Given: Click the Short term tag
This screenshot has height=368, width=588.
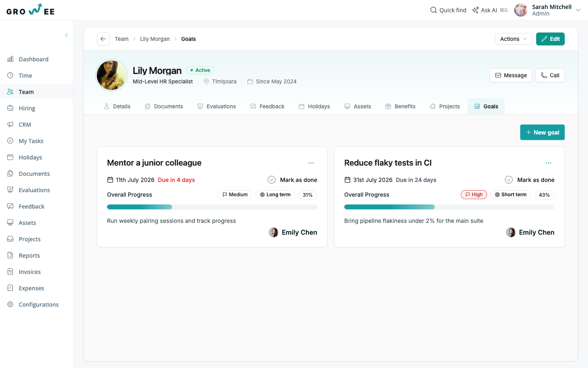Looking at the screenshot, I should [x=511, y=195].
